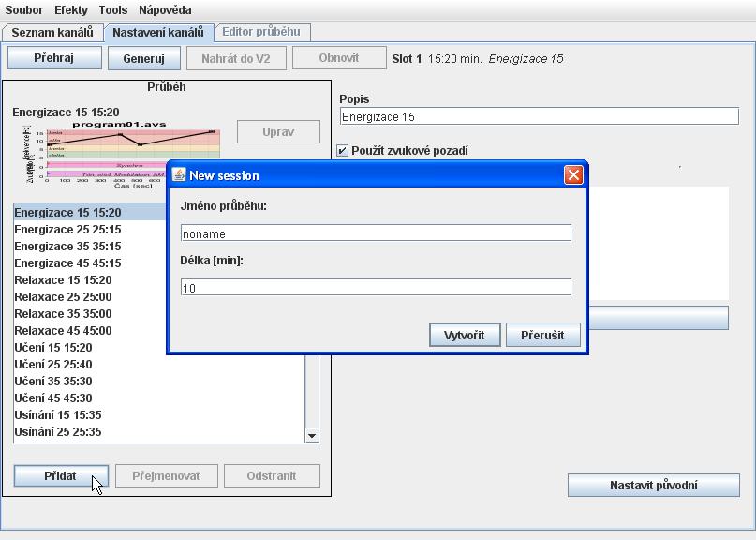Toggle the Použít zvukové pozadí checkbox
Viewport: 756px width, 540px height.
[x=343, y=150]
